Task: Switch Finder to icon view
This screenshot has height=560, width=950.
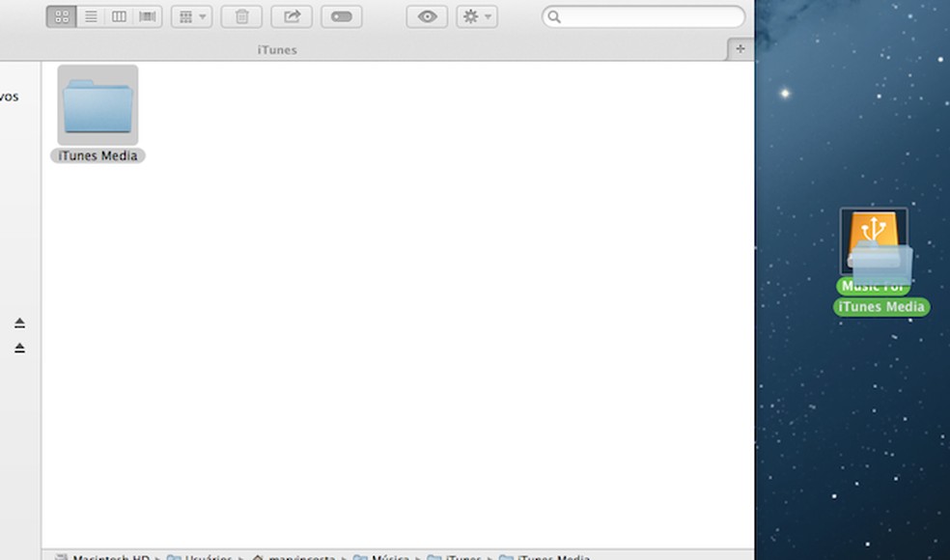Action: click(62, 17)
